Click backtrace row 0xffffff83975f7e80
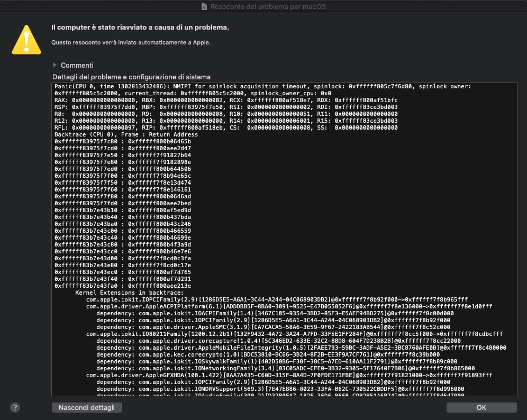The image size is (527, 420). tap(123, 162)
